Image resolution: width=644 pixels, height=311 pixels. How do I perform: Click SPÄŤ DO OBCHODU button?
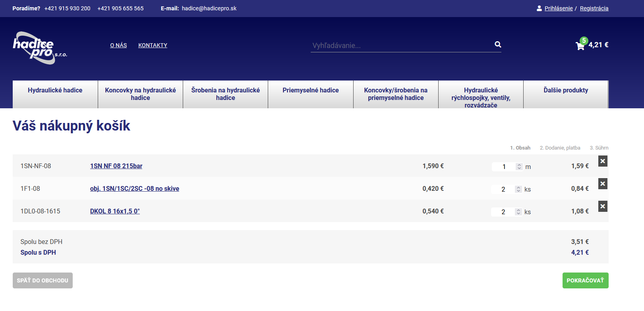(43, 280)
